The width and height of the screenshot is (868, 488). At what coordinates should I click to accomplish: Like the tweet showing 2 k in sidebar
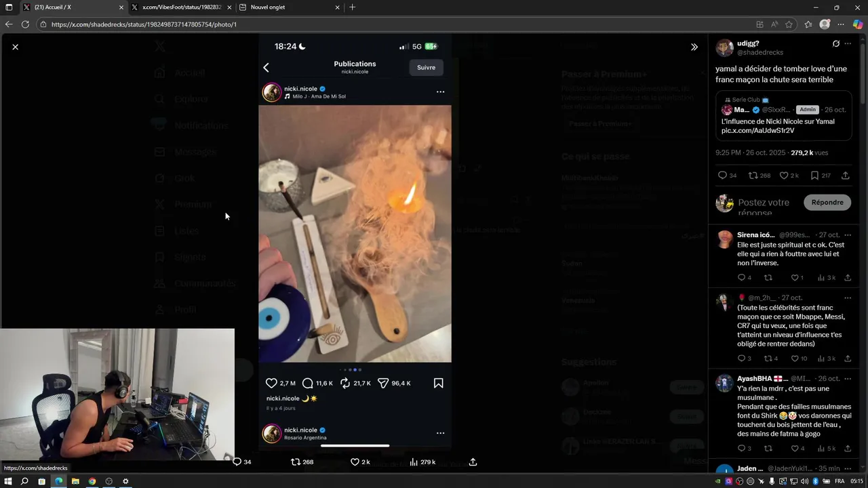tap(789, 176)
